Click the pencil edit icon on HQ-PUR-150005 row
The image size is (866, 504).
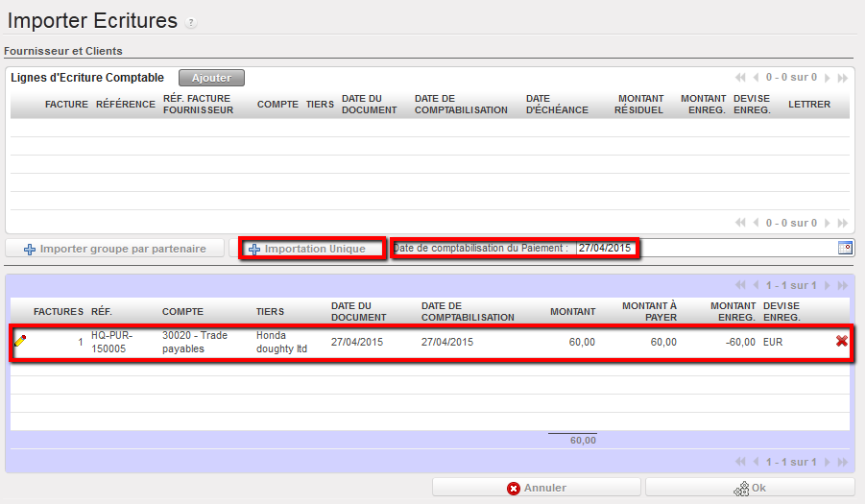pyautogui.click(x=20, y=341)
